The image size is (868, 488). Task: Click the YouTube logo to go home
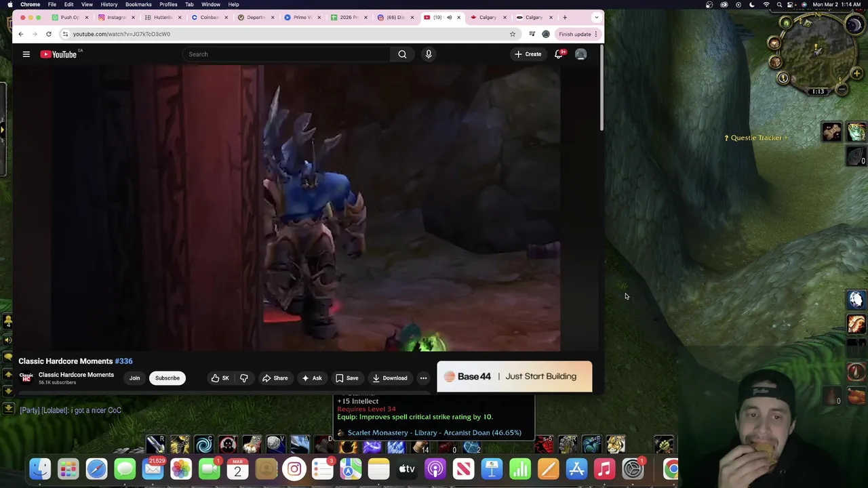point(59,54)
